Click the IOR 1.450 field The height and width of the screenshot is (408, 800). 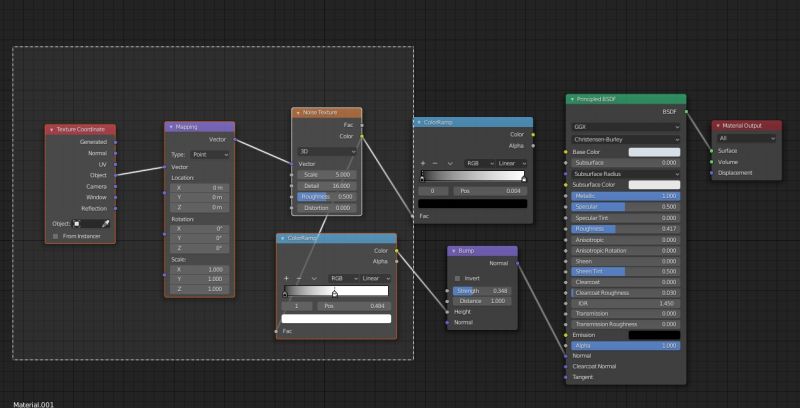pyautogui.click(x=626, y=303)
